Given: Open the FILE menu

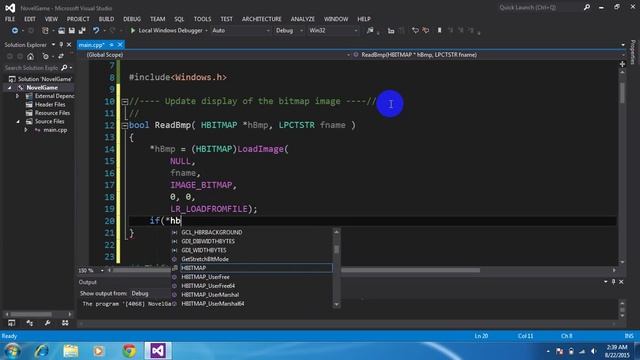Looking at the screenshot, I should point(10,19).
